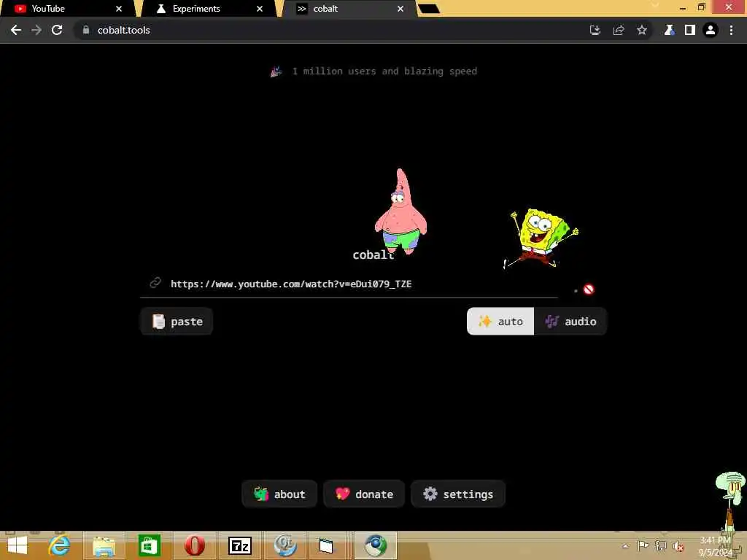Install app icon in the address bar

tap(595, 30)
